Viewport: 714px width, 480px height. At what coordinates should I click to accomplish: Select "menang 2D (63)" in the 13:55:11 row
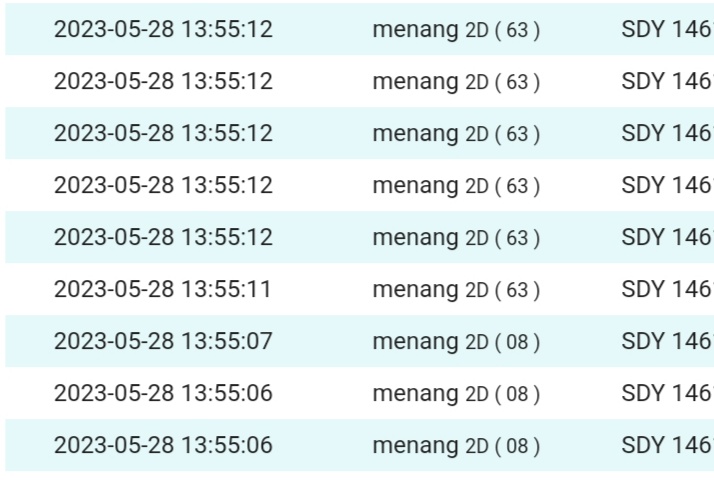click(456, 290)
